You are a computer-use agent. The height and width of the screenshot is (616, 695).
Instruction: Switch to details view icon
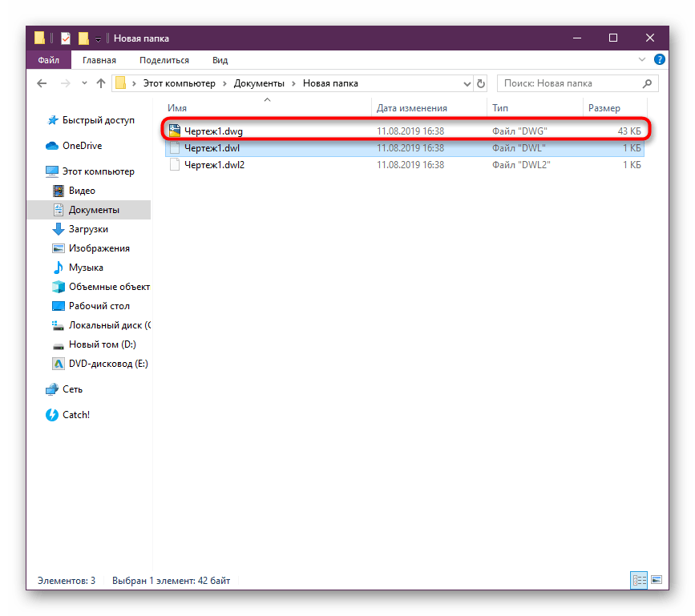pyautogui.click(x=639, y=580)
